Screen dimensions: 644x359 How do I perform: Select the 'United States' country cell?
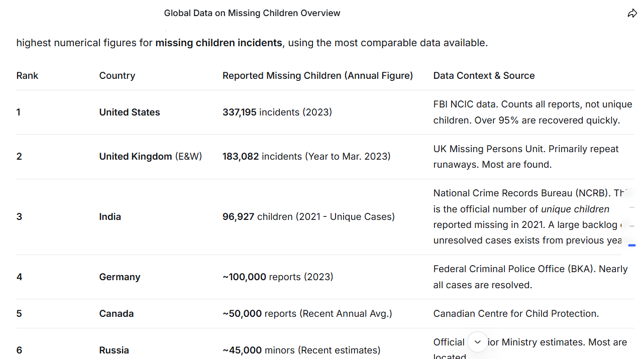(130, 112)
